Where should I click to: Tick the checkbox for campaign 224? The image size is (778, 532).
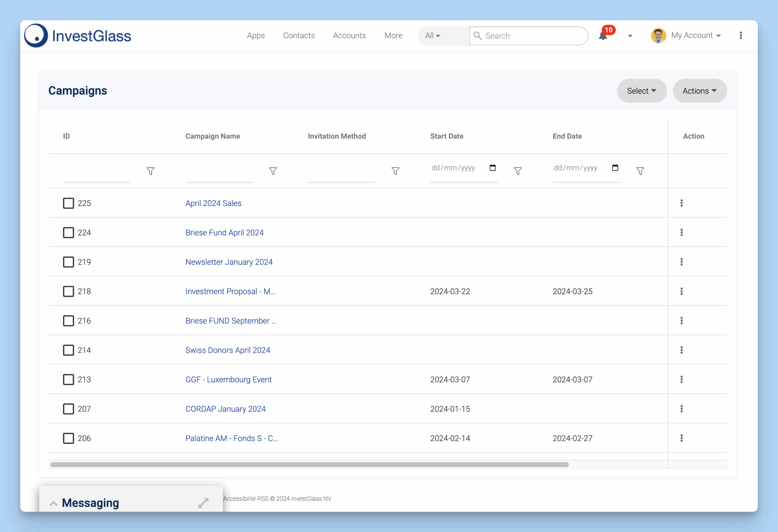(x=68, y=233)
